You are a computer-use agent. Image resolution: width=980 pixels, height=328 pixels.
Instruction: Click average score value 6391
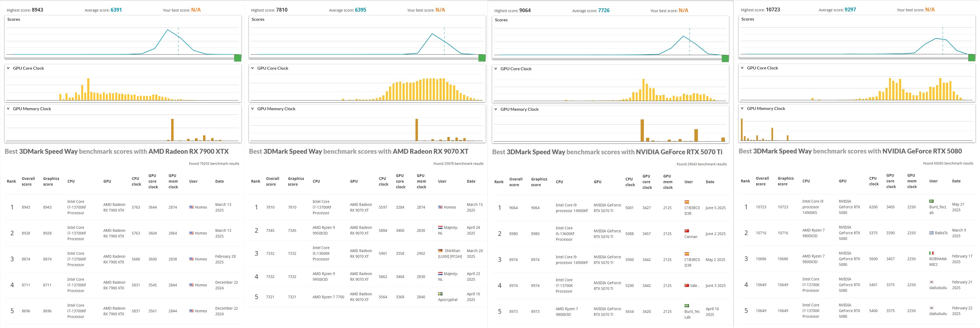point(116,10)
